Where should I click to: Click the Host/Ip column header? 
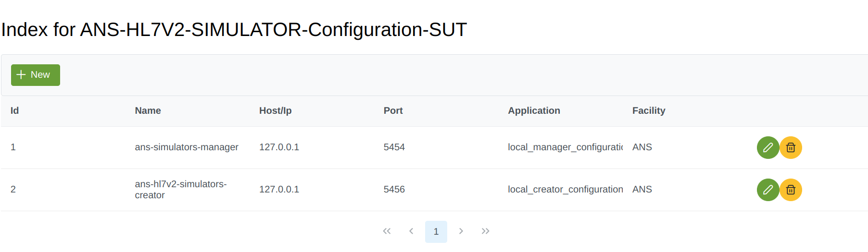click(275, 111)
